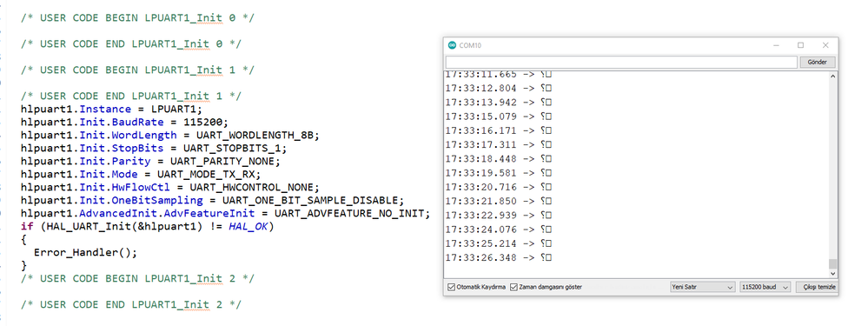Place cursor on Error_Handler() call
The height and width of the screenshot is (326, 868).
[85, 252]
